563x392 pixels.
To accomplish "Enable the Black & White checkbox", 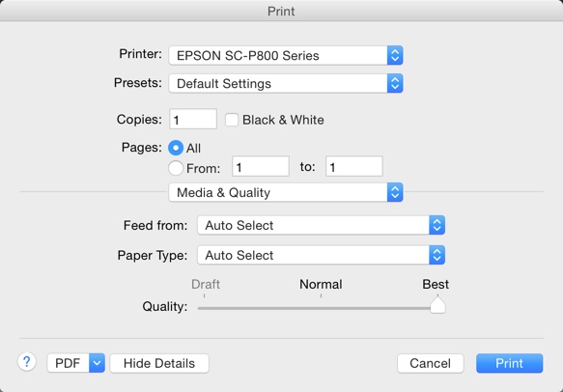I will 232,120.
